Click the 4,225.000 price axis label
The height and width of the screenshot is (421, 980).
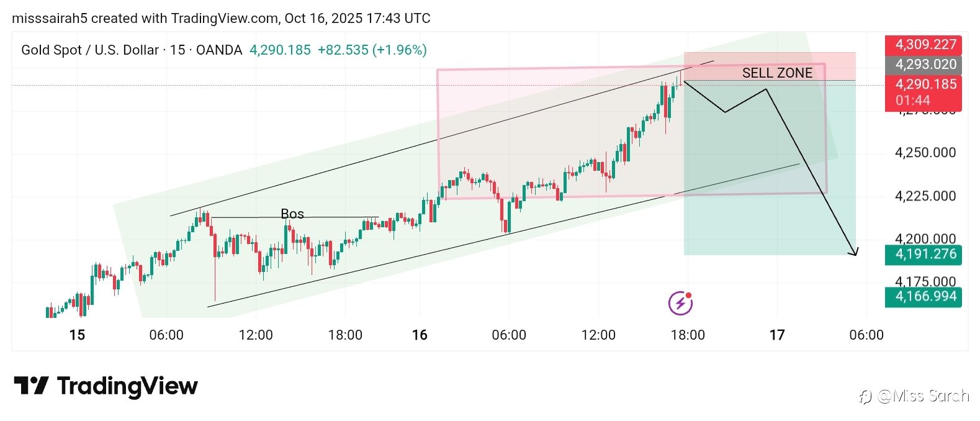tap(925, 196)
